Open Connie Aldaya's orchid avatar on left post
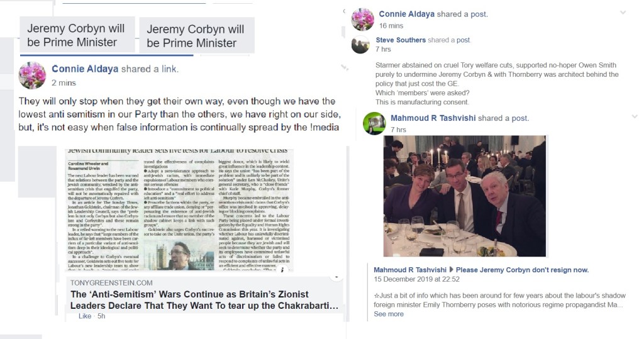 (32, 75)
